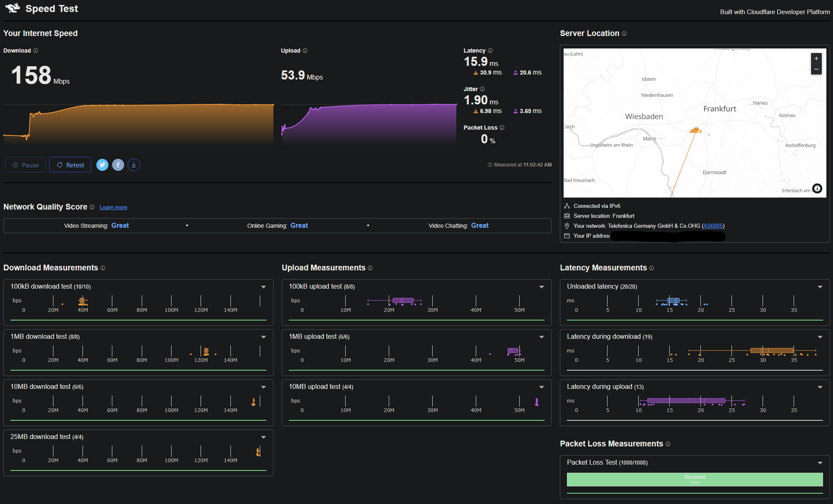Collapse the 100kB download test panel
833x504 pixels.
coord(264,287)
